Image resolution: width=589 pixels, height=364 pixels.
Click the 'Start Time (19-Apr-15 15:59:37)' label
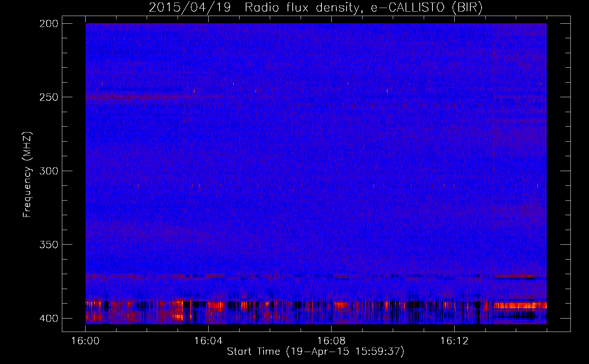tap(316, 352)
